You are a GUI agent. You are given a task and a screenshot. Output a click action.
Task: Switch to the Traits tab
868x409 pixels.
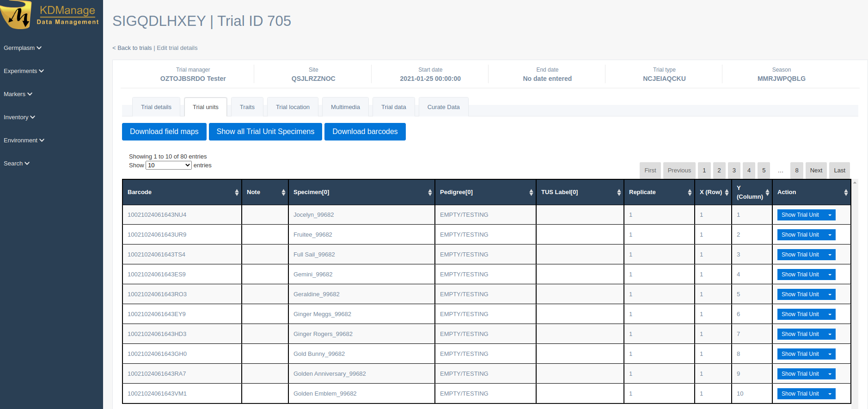[x=247, y=107]
